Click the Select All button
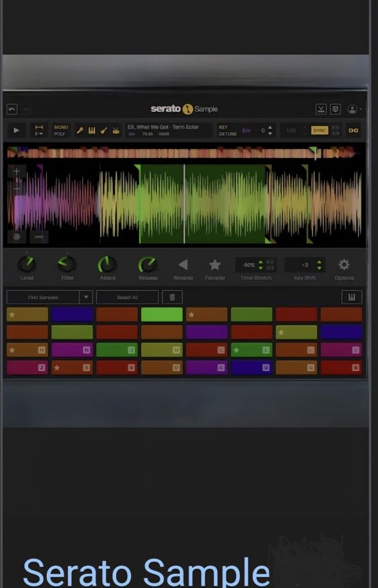 tap(127, 297)
